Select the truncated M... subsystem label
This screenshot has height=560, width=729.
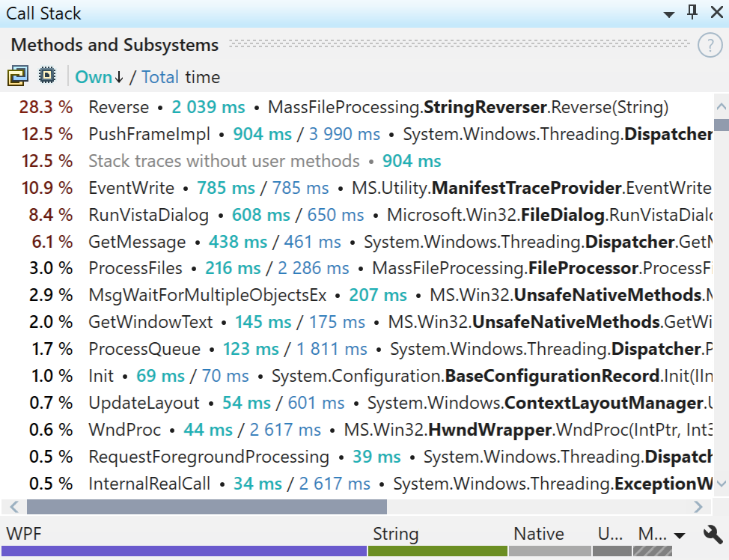tap(653, 534)
